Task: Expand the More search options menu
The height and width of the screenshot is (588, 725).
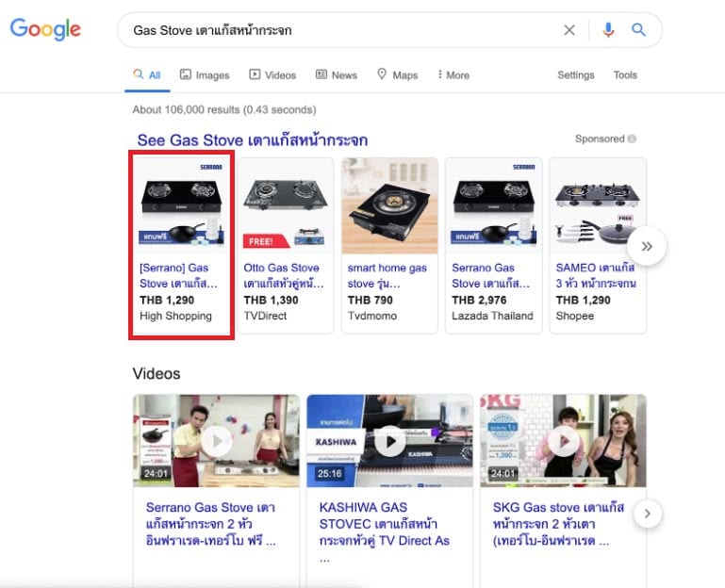Action: click(x=453, y=74)
